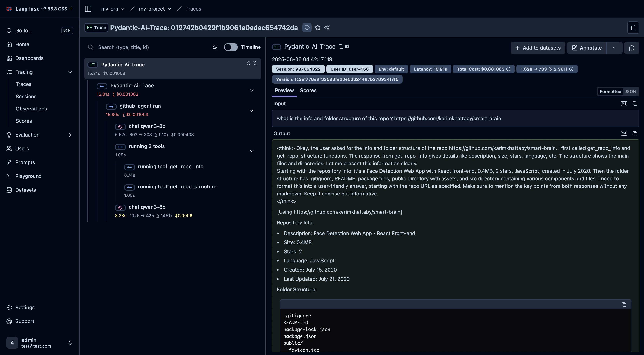This screenshot has height=355, width=644.
Task: Open the share trace icon
Action: coord(327,28)
